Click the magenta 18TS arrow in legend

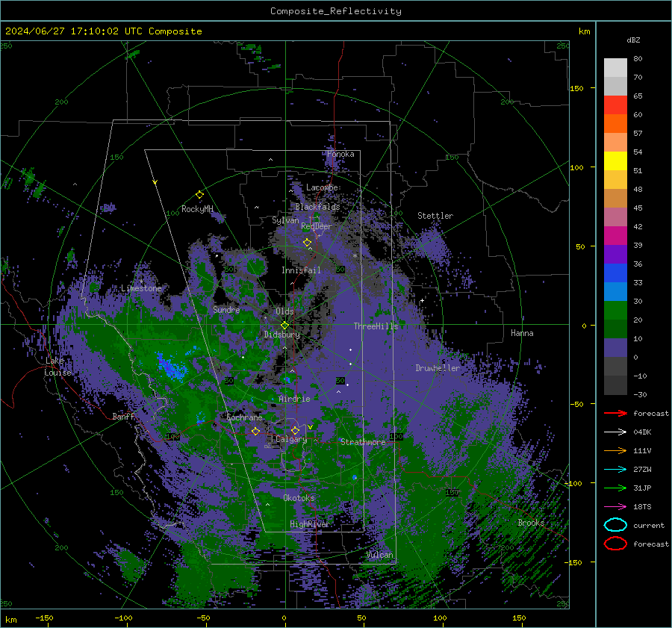coord(615,507)
